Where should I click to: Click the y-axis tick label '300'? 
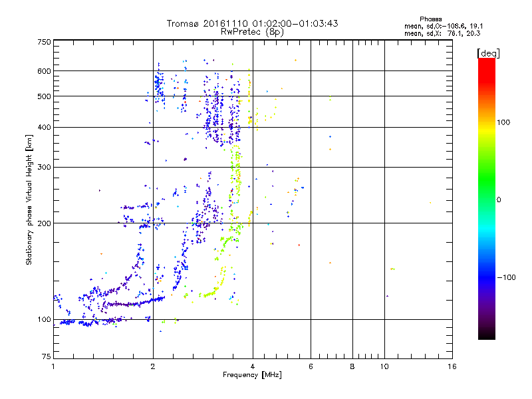pyautogui.click(x=44, y=168)
